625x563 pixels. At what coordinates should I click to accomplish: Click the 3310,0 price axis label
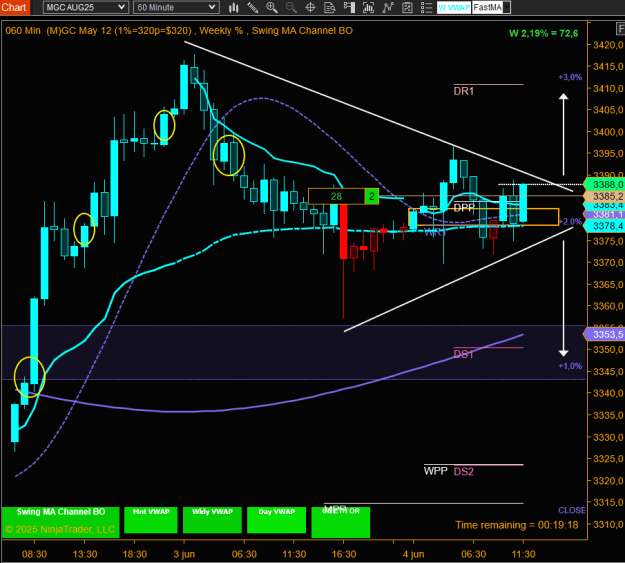click(608, 524)
